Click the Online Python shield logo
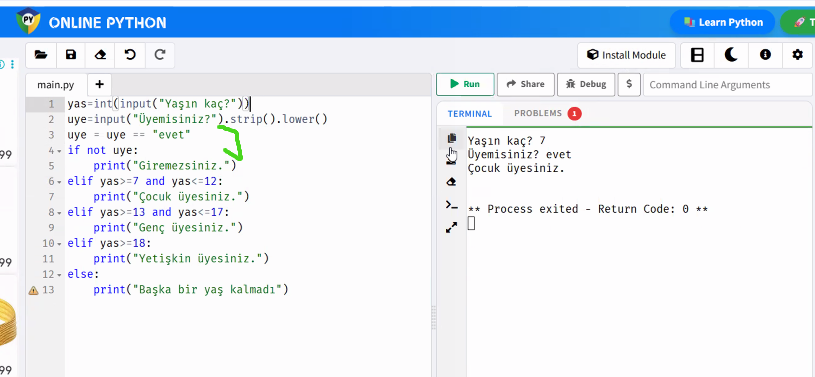 point(28,21)
